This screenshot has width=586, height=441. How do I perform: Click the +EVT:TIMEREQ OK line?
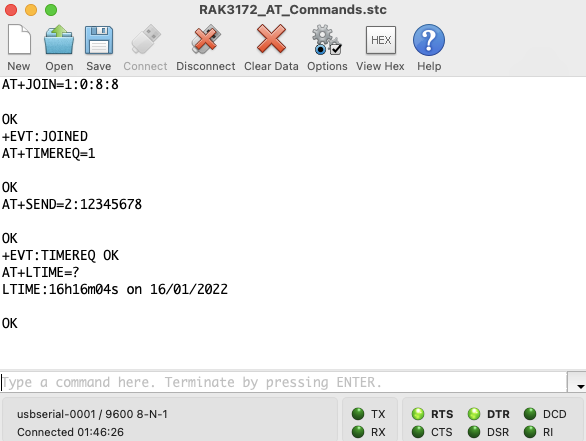point(60,255)
